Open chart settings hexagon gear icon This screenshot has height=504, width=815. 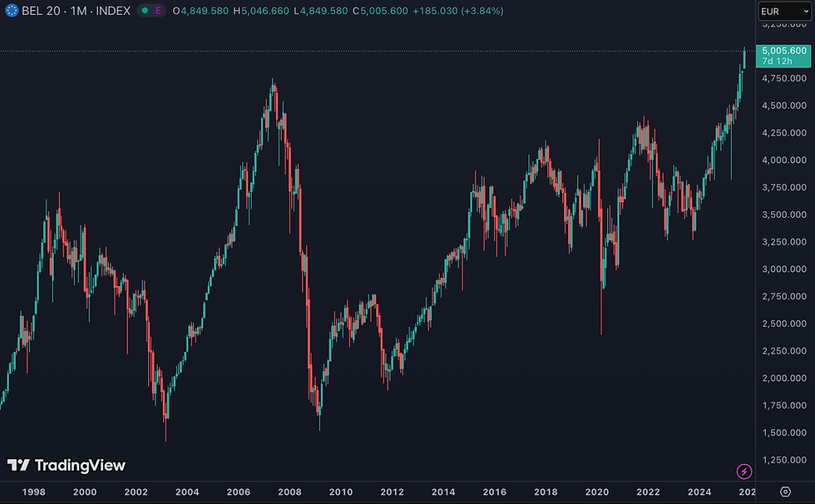(x=785, y=492)
